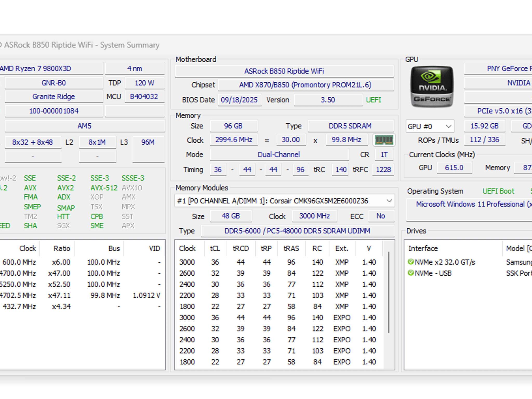Click the AVX-512 feature flag
Viewport: 532px width, 399px height.
coord(104,188)
